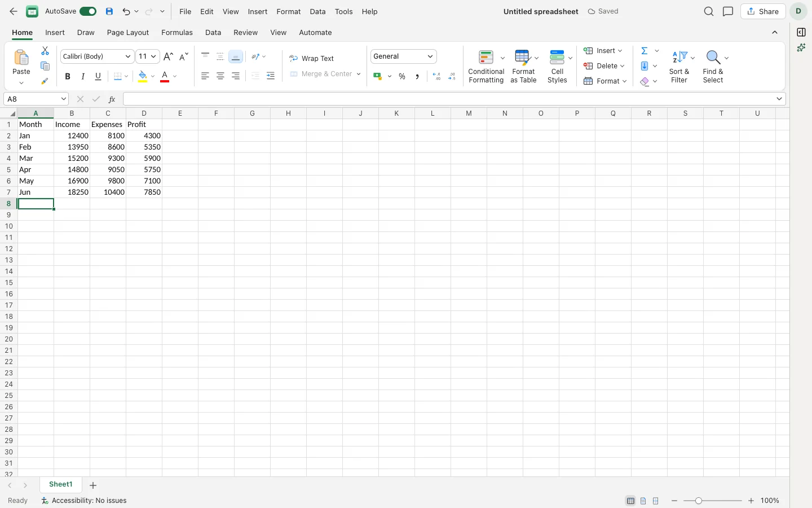
Task: Click the Share button
Action: click(x=763, y=11)
